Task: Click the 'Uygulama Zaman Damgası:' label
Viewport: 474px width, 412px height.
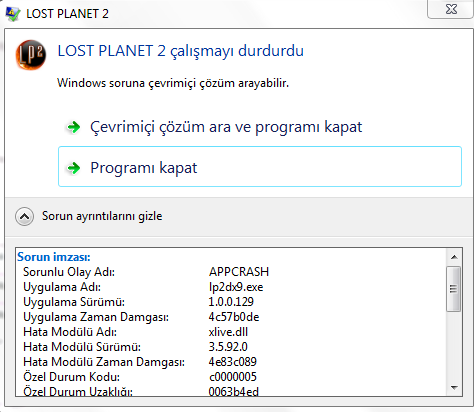Action: coord(96,317)
